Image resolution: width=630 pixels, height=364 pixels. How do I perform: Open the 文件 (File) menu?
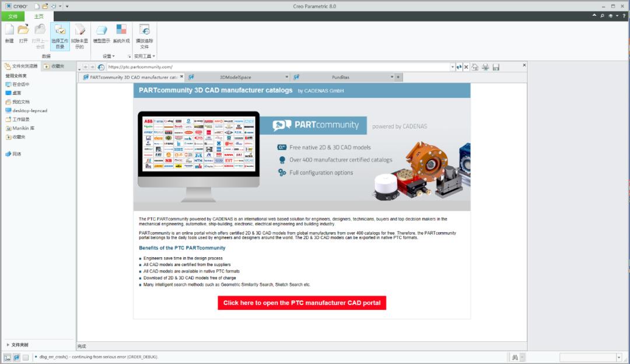tap(13, 16)
